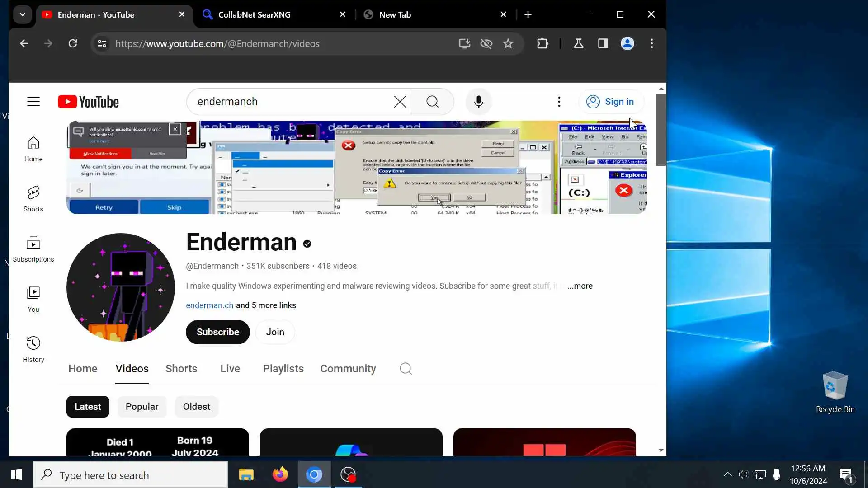Open the YouTube hamburger guide menu
The height and width of the screenshot is (488, 868).
(33, 101)
